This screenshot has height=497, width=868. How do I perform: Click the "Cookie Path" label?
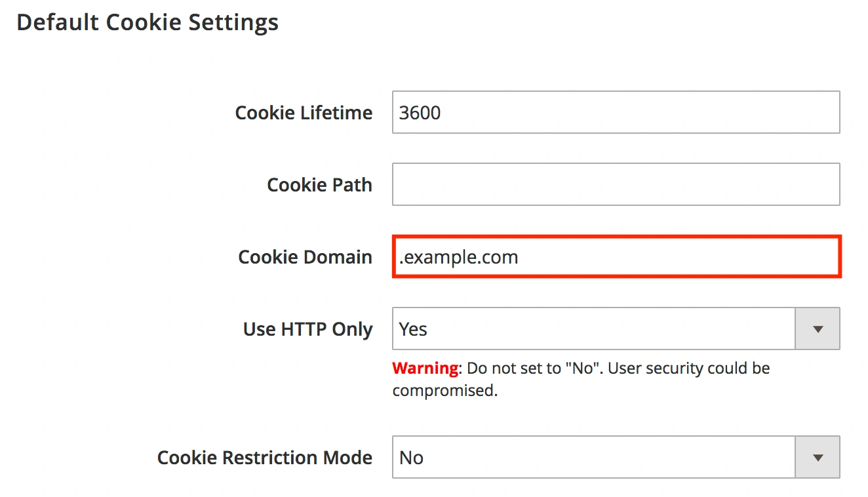[319, 185]
